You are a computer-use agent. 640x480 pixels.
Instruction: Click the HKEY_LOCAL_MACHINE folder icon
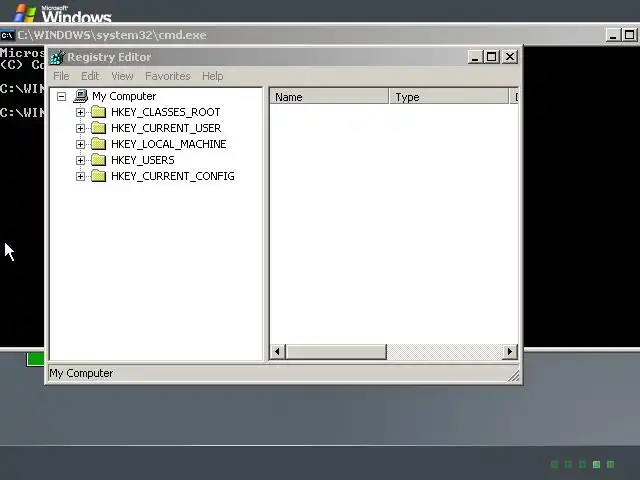point(98,144)
